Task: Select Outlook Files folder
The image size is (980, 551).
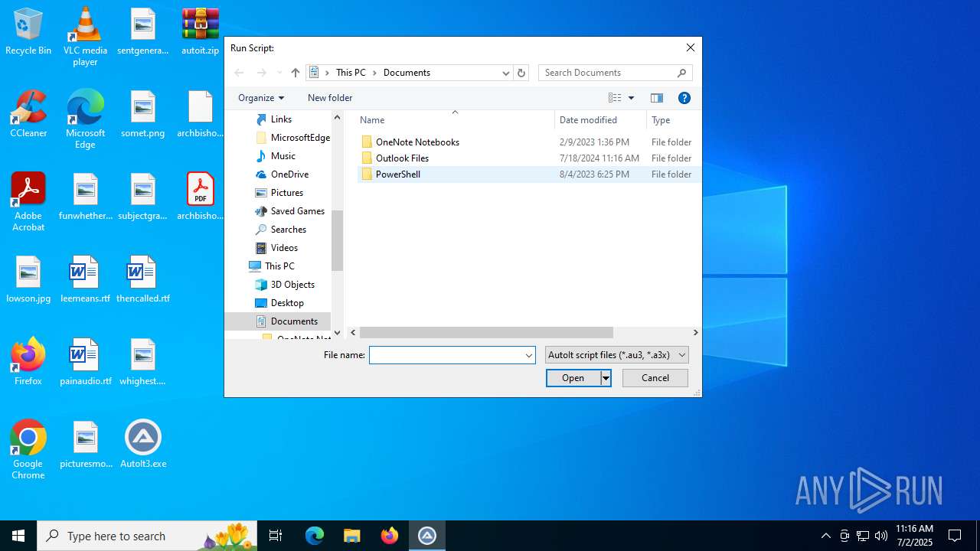Action: pos(402,158)
